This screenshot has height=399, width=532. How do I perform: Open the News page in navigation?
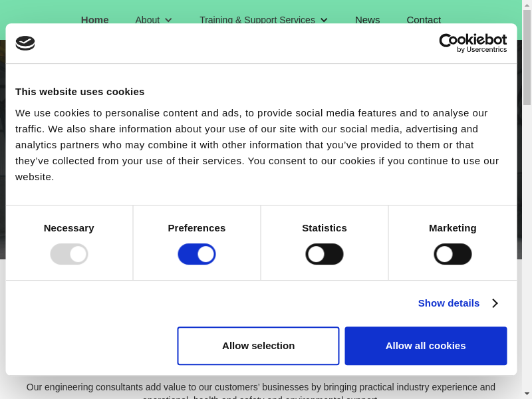tap(367, 19)
